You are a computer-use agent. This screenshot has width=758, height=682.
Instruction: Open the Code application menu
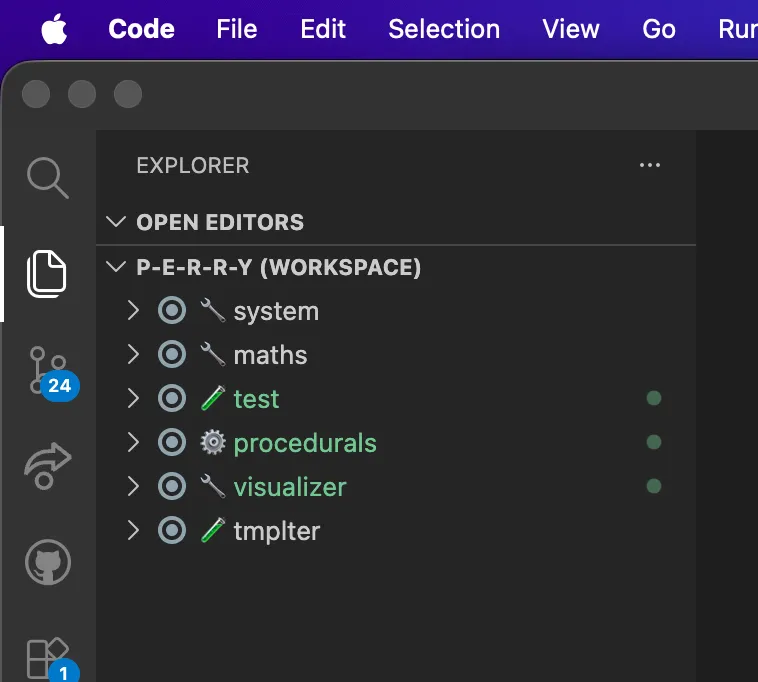tap(141, 29)
